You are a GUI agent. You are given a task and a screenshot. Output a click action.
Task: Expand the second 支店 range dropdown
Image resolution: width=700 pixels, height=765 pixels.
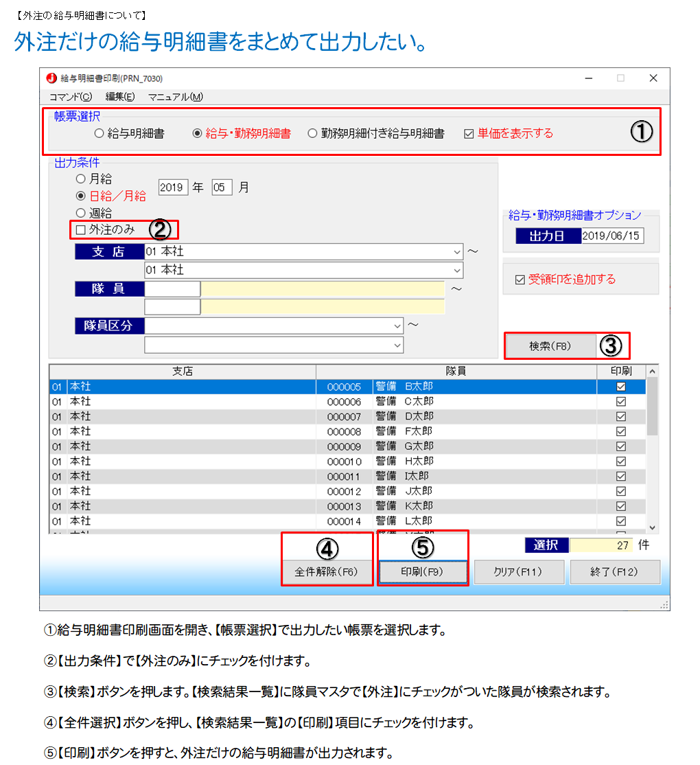point(457,271)
